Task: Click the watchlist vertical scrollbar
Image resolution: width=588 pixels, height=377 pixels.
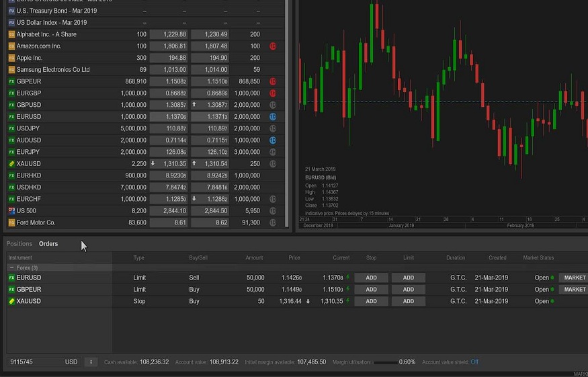Action: pos(287,112)
